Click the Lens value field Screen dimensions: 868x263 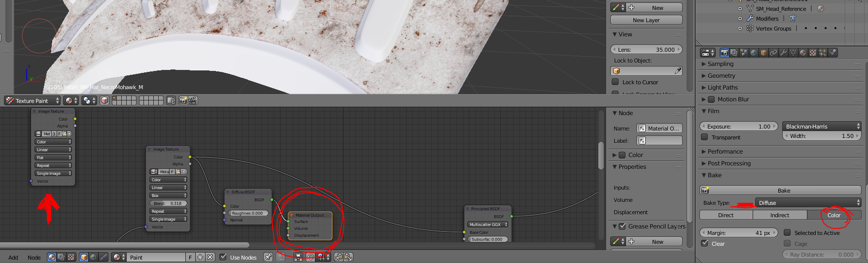tap(646, 50)
